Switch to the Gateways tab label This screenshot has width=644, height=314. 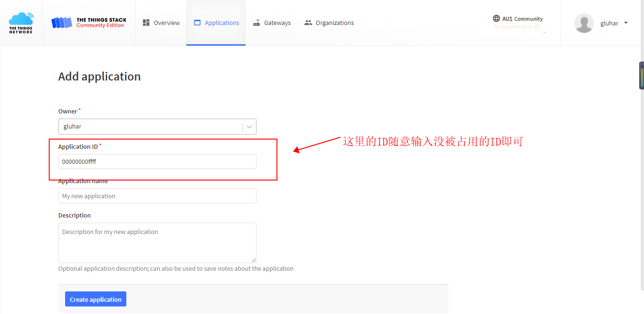tap(277, 23)
